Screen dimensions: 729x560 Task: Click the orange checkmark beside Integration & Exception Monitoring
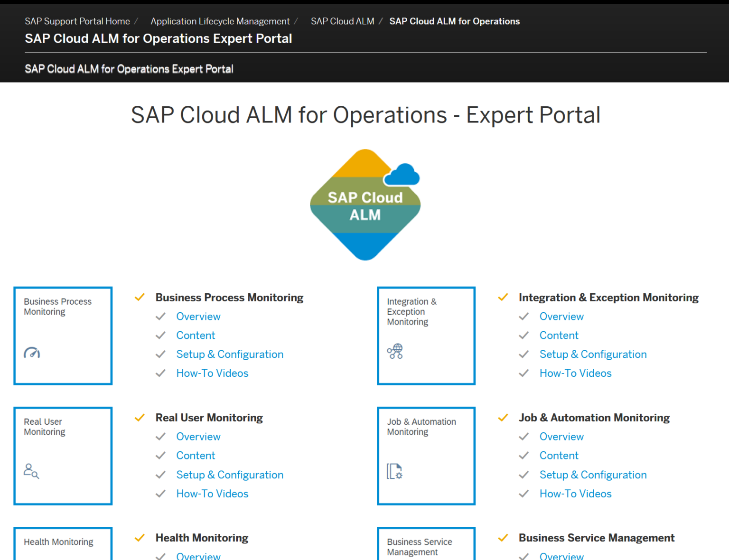pos(503,297)
